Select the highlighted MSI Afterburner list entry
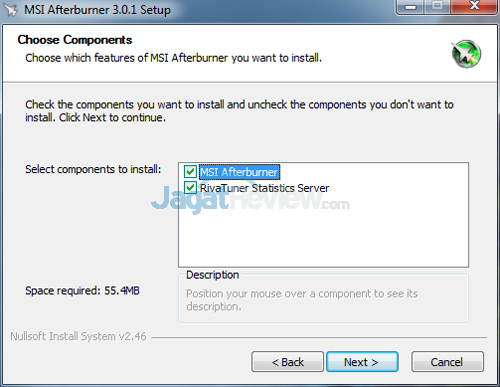The width and height of the screenshot is (500, 387). point(239,172)
